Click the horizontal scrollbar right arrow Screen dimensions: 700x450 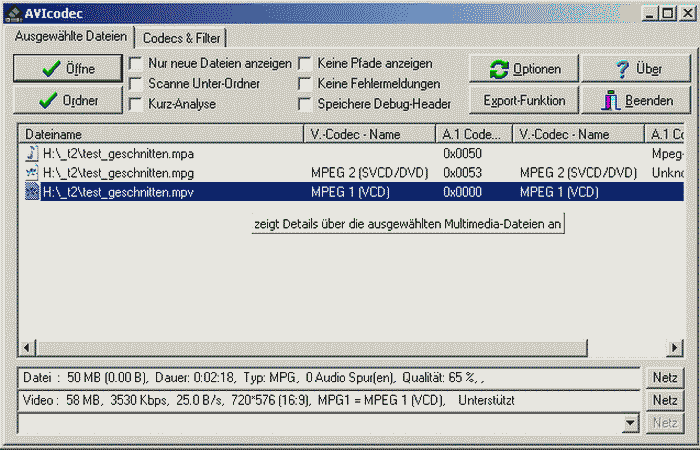pos(677,347)
